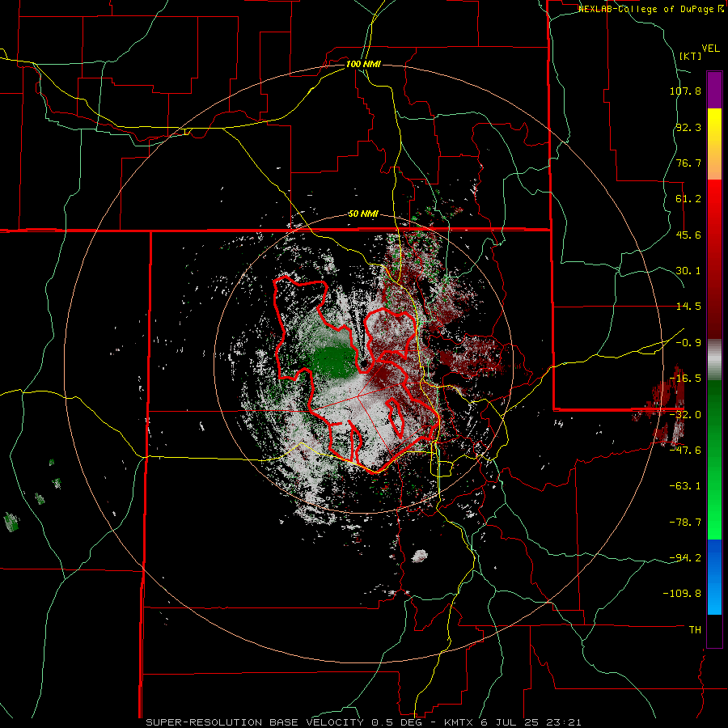Select the -94.2 velocity scale value
This screenshot has height=728, width=728.
click(685, 557)
